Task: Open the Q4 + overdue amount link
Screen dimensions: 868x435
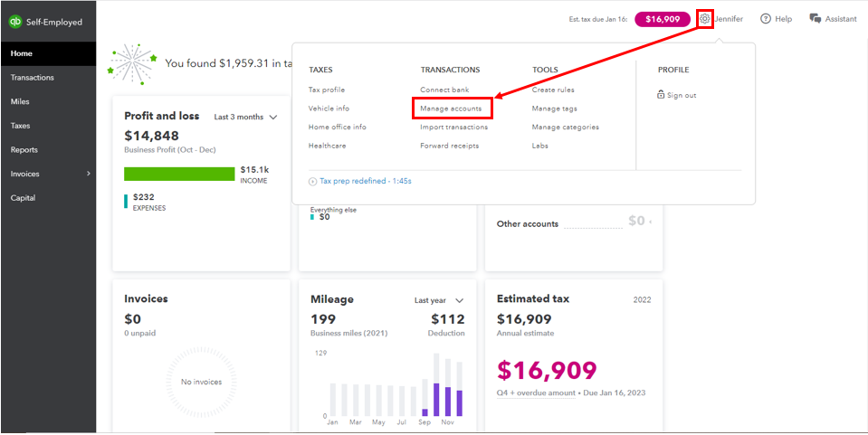Action: [x=536, y=393]
